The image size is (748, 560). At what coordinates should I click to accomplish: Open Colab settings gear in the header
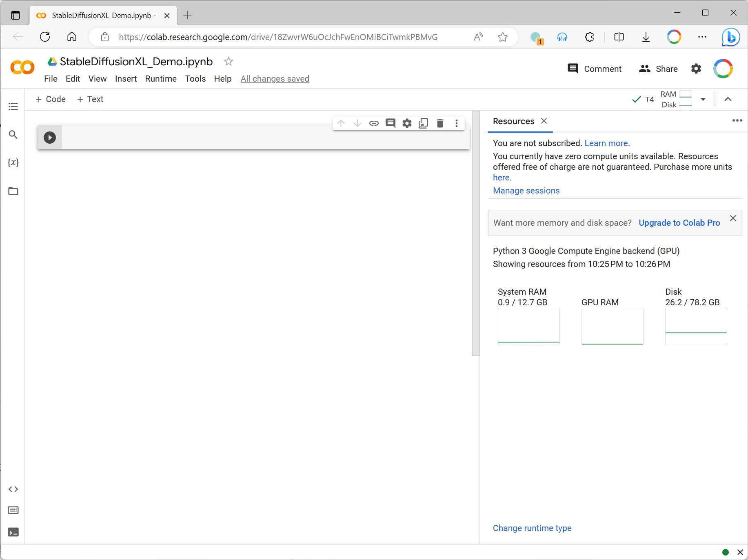tap(696, 69)
